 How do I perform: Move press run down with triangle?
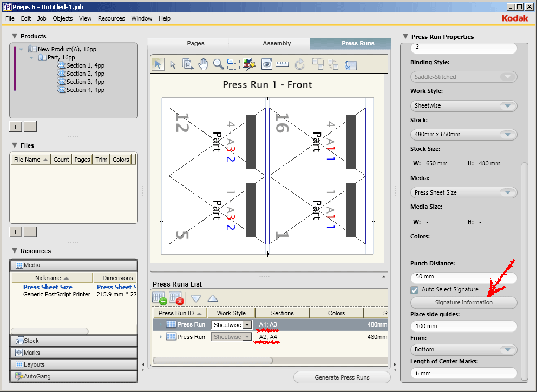pos(196,298)
